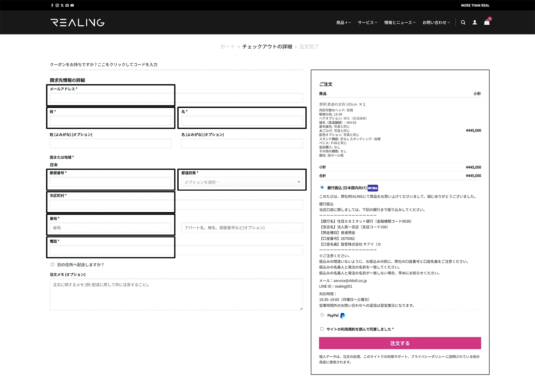Enable 別の住所へ配送しますか checkbox
The height and width of the screenshot is (392, 535).
(52, 264)
